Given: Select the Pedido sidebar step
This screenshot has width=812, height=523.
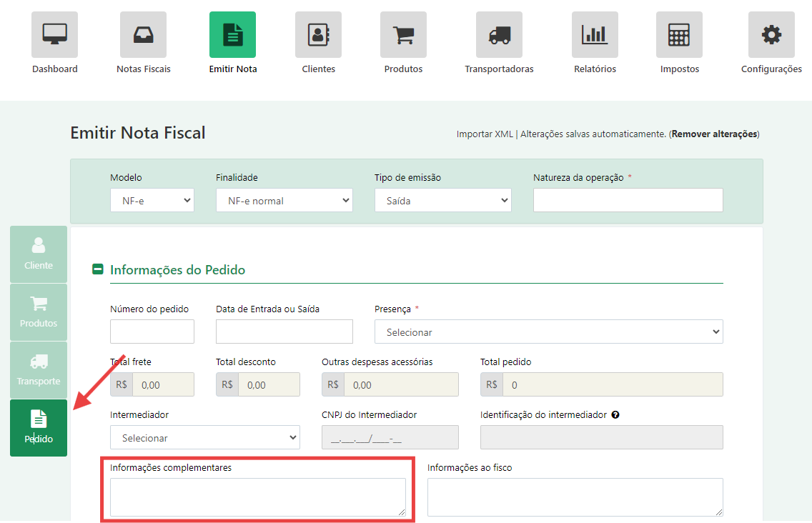Looking at the screenshot, I should click(39, 428).
